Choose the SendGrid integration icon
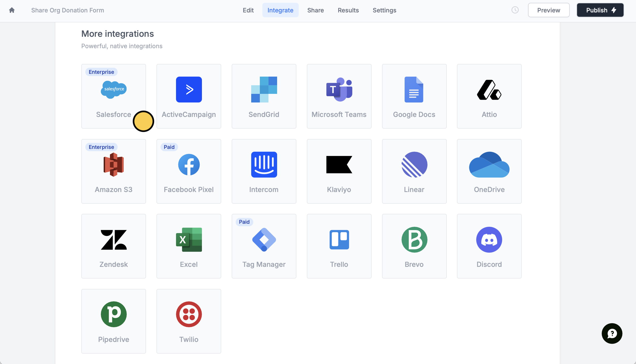636x364 pixels. point(264,90)
